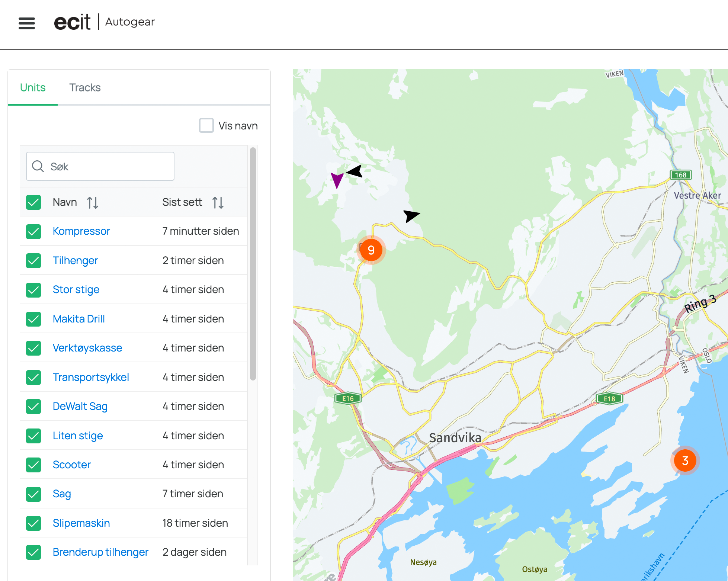Switch to the Tracks tab
This screenshot has height=581, width=728.
(x=85, y=87)
